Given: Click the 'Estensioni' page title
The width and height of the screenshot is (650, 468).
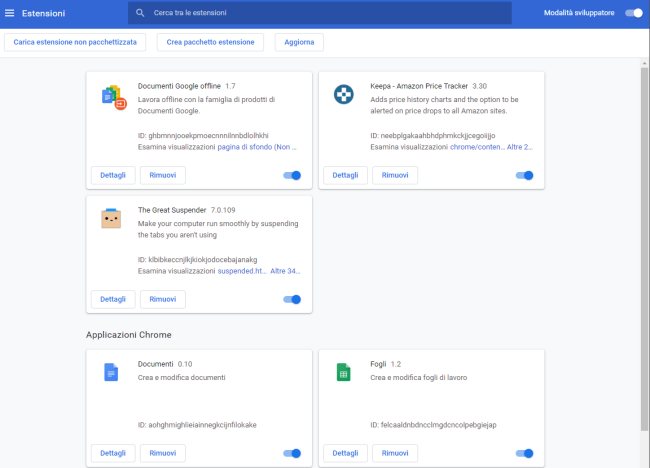Looking at the screenshot, I should pos(44,13).
